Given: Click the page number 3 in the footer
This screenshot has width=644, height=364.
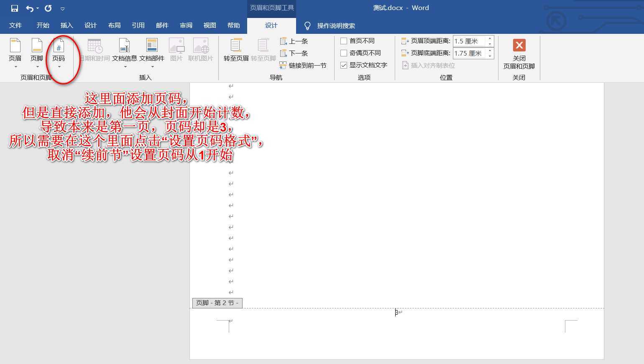Looking at the screenshot, I should 397,312.
